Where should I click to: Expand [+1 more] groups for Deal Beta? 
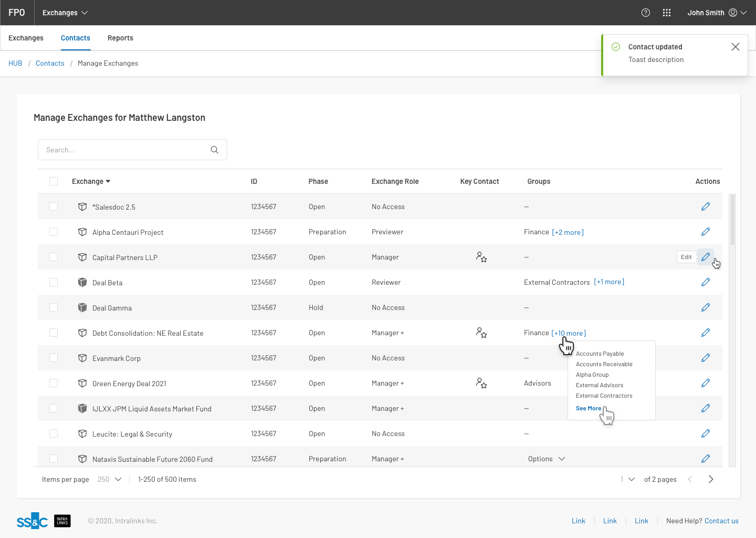tap(609, 282)
